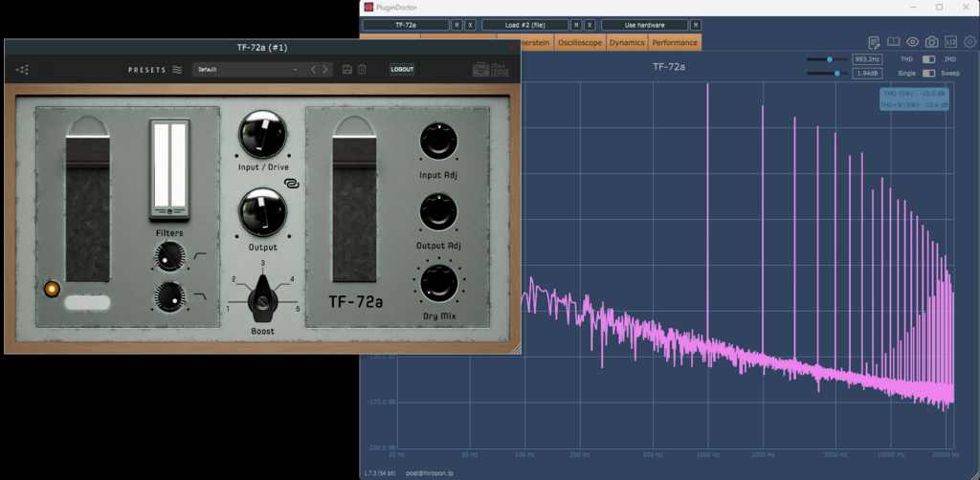Set Boost to position 1
The width and height of the screenshot is (980, 480).
point(228,308)
